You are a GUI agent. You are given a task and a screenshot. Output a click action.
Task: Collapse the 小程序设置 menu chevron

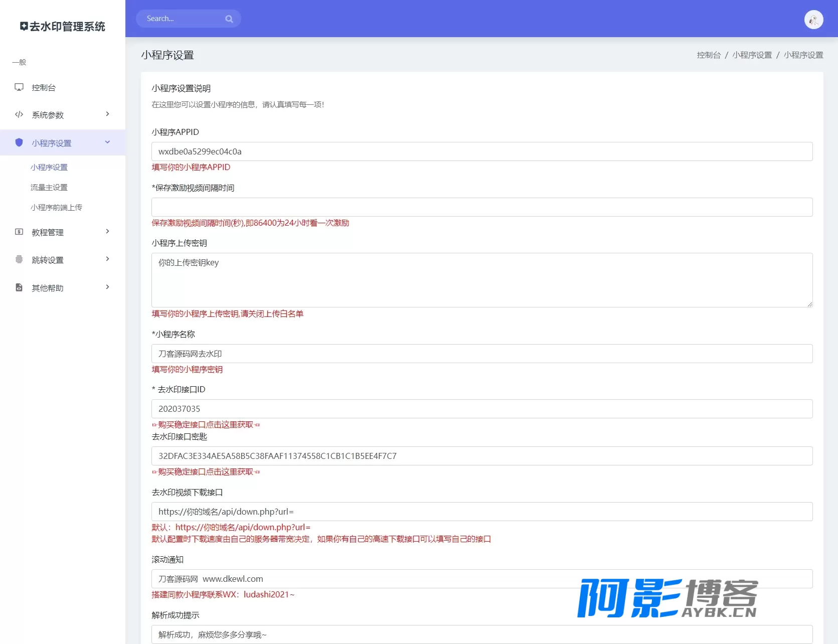pyautogui.click(x=107, y=142)
